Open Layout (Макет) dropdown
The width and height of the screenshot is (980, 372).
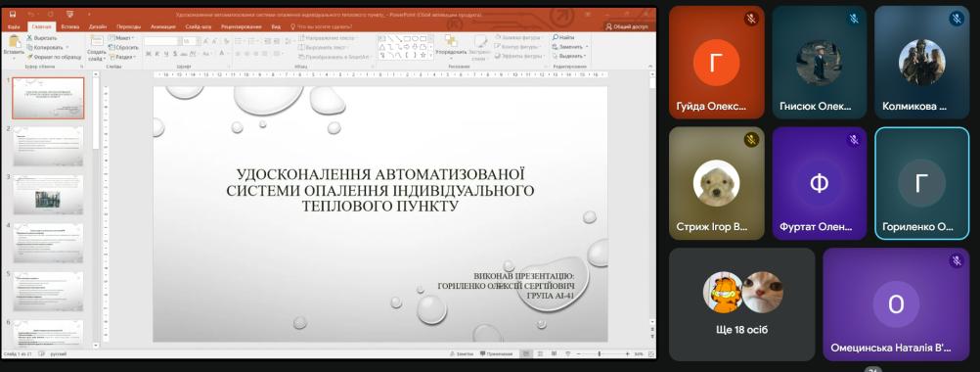pos(122,38)
